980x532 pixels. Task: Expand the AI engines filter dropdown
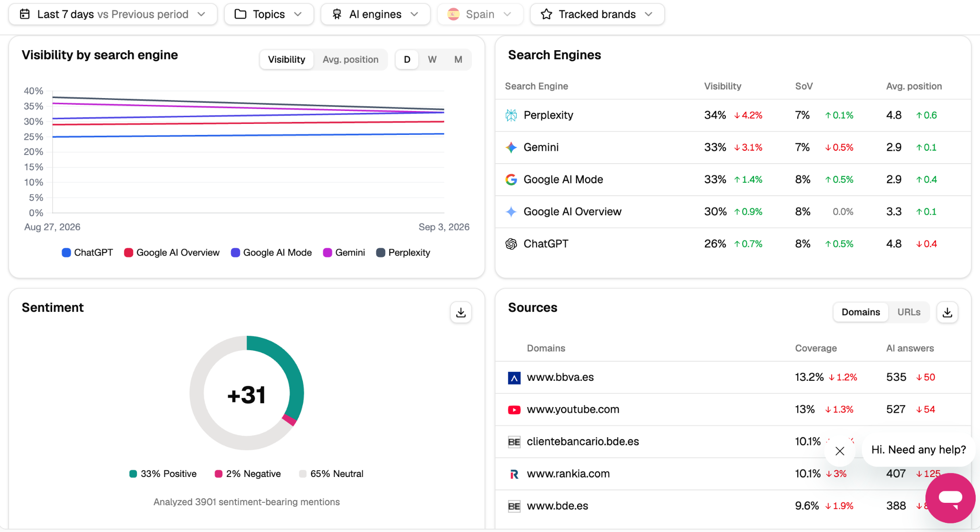coord(376,14)
